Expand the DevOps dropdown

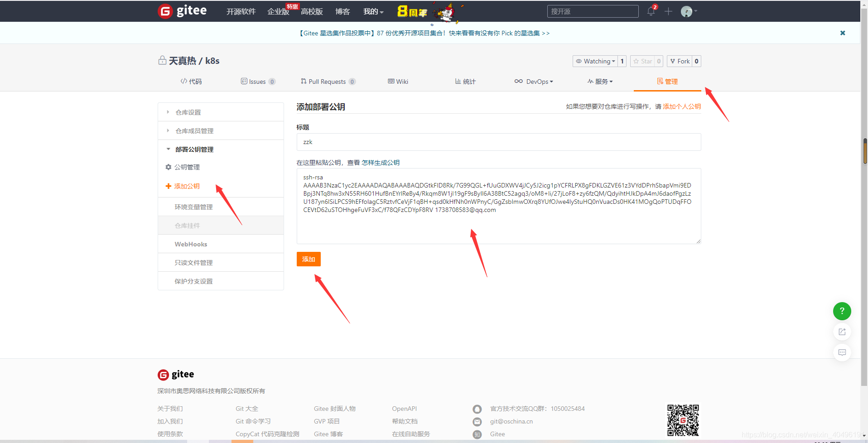(x=534, y=82)
